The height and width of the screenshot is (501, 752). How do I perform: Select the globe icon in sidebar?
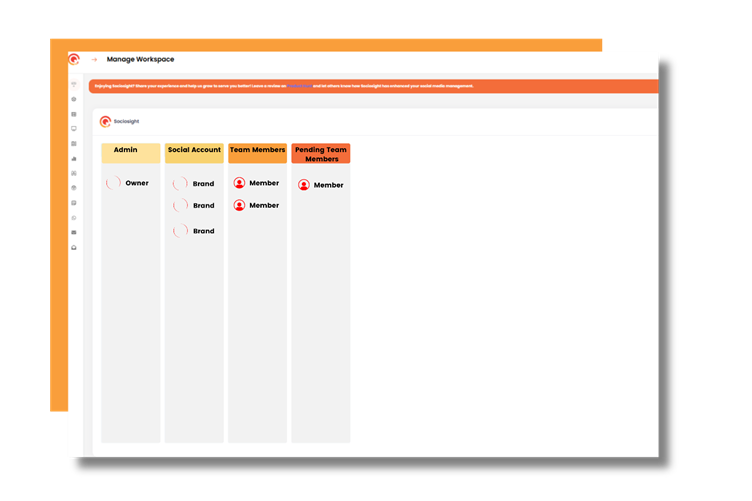click(74, 188)
